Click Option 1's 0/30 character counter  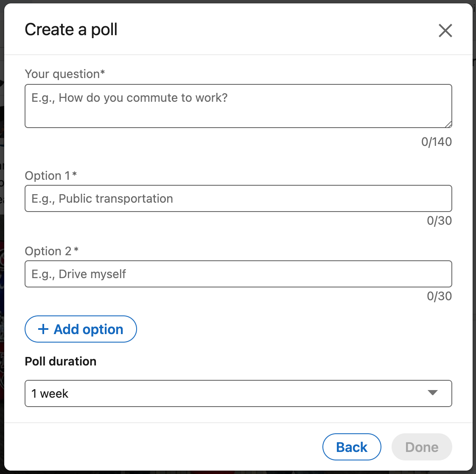click(x=439, y=220)
